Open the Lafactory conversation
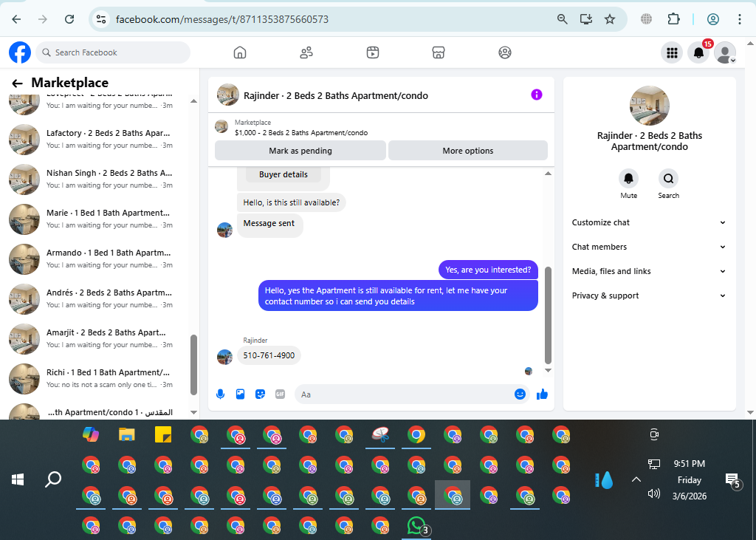 (97, 139)
